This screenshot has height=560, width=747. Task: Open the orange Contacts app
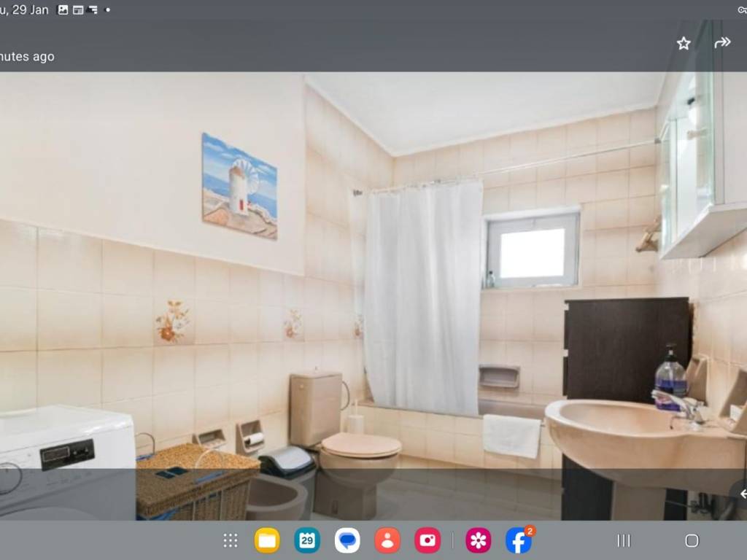[387, 540]
